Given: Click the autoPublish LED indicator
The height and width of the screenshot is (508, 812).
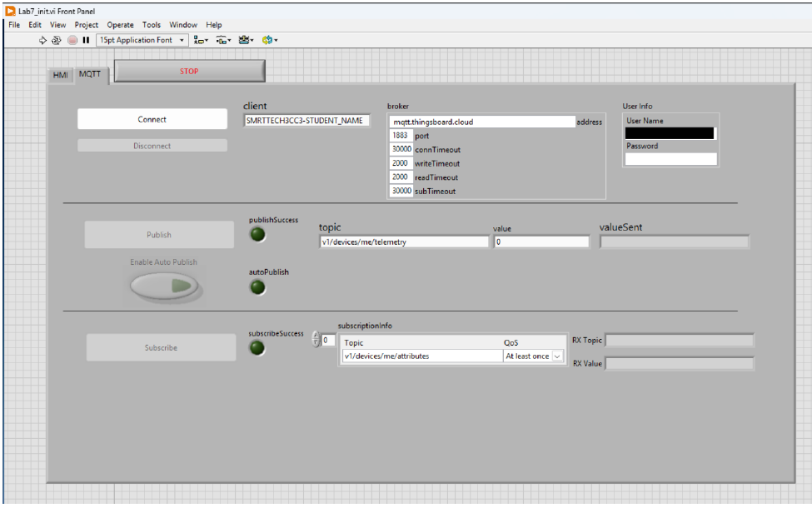Looking at the screenshot, I should [x=258, y=286].
